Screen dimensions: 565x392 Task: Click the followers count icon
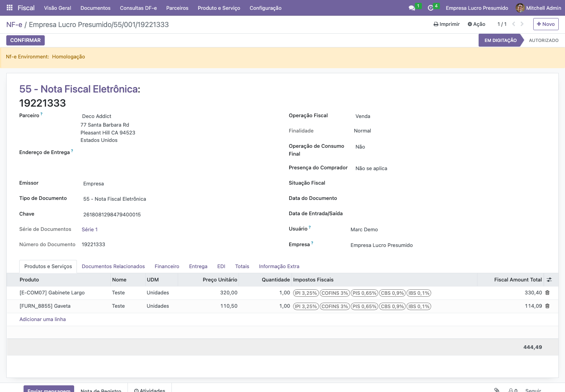coord(513,390)
